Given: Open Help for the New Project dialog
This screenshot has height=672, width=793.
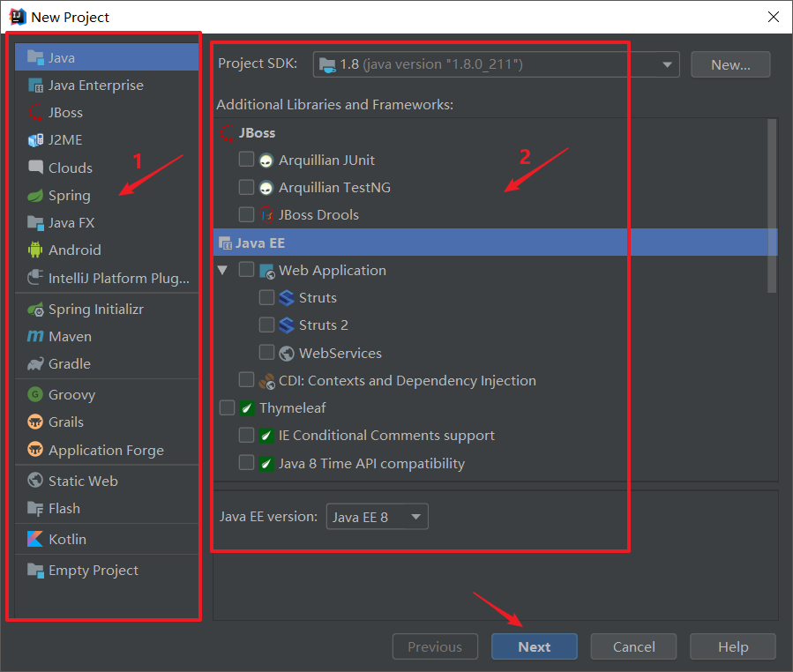Looking at the screenshot, I should click(x=733, y=646).
